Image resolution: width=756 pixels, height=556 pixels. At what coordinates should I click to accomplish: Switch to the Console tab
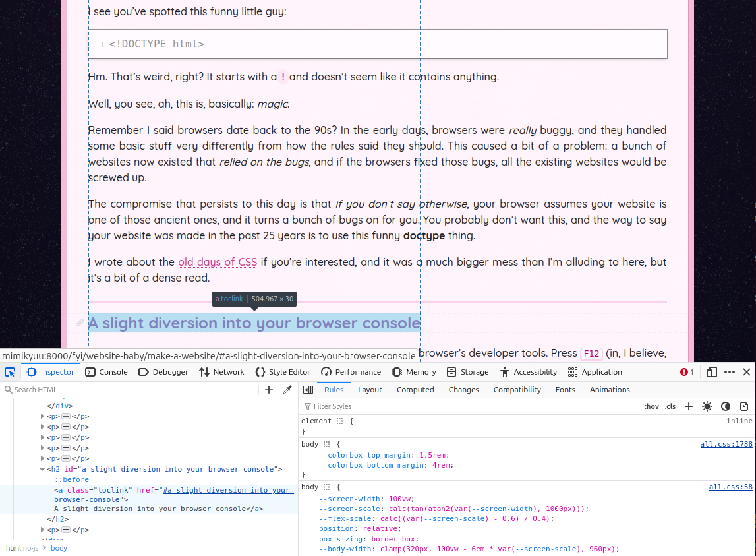pos(107,372)
